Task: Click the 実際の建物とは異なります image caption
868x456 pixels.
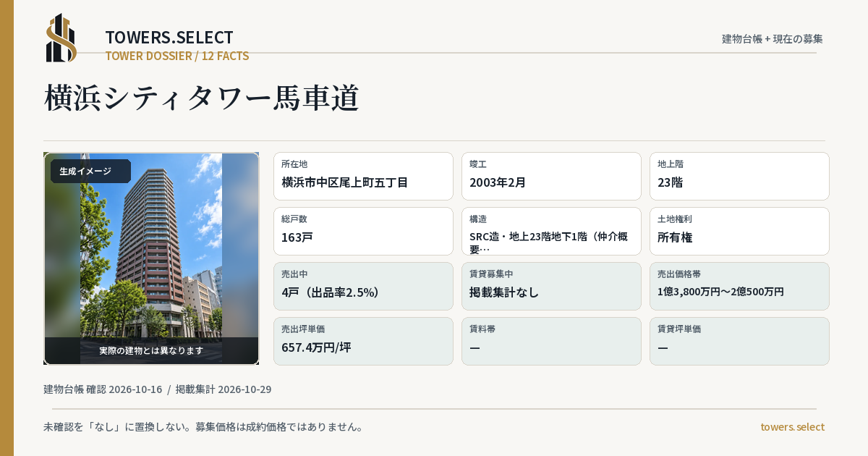Action: click(x=151, y=350)
